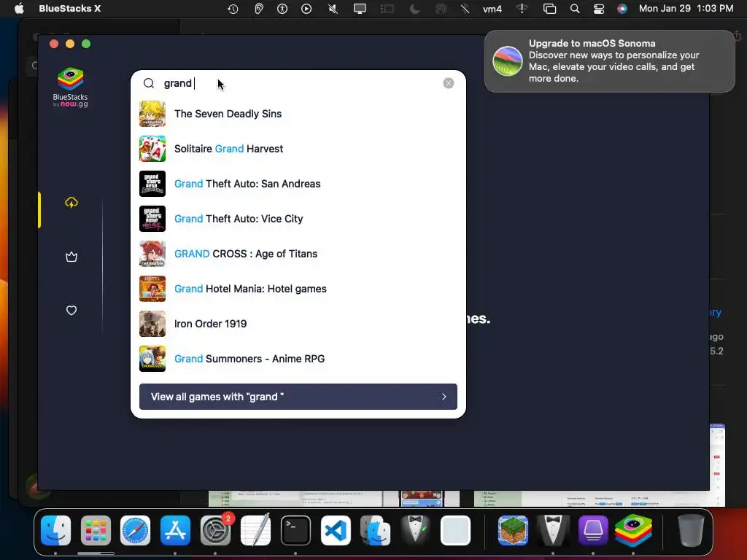Select Grand Theft Auto: San Andreas icon
Image resolution: width=747 pixels, height=560 pixels.
[x=152, y=184]
